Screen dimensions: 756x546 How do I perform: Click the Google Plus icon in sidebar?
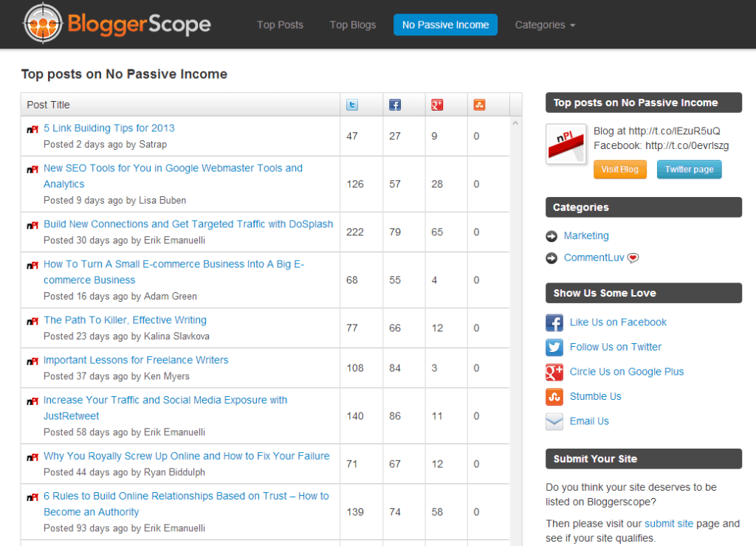click(554, 372)
